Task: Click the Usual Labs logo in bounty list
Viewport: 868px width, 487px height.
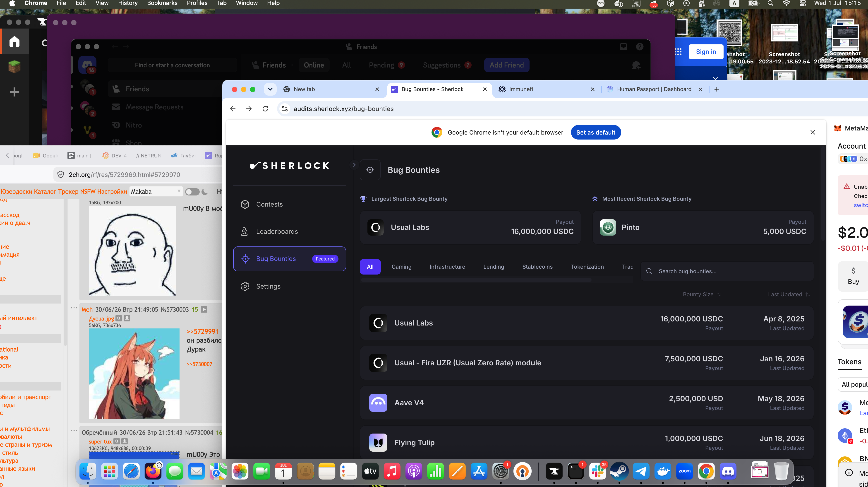Action: tap(378, 323)
